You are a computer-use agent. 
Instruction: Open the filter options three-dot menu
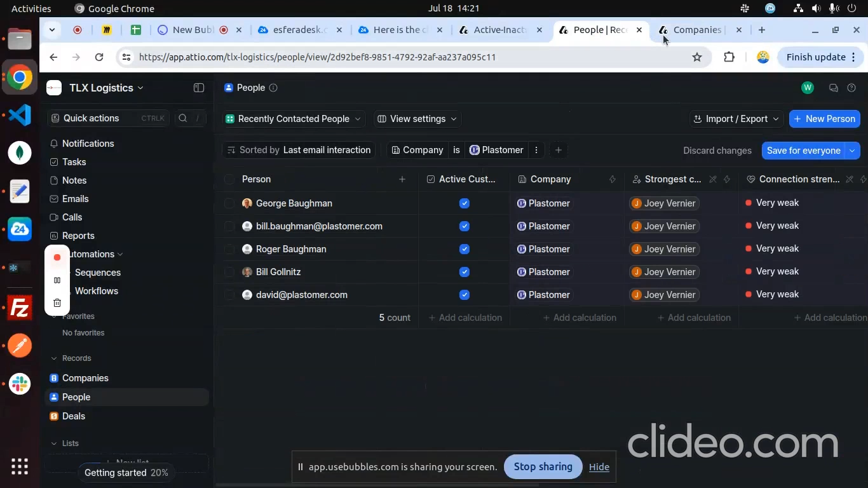coord(536,150)
